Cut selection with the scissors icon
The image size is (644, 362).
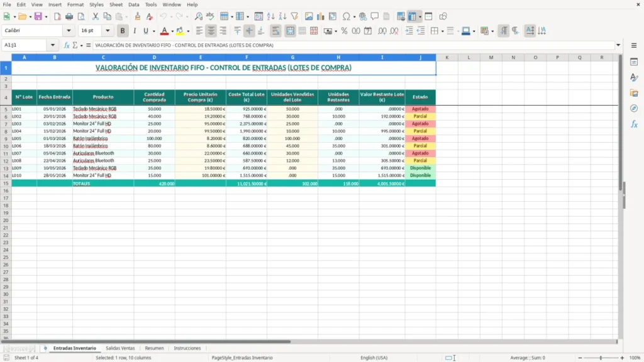(96, 16)
